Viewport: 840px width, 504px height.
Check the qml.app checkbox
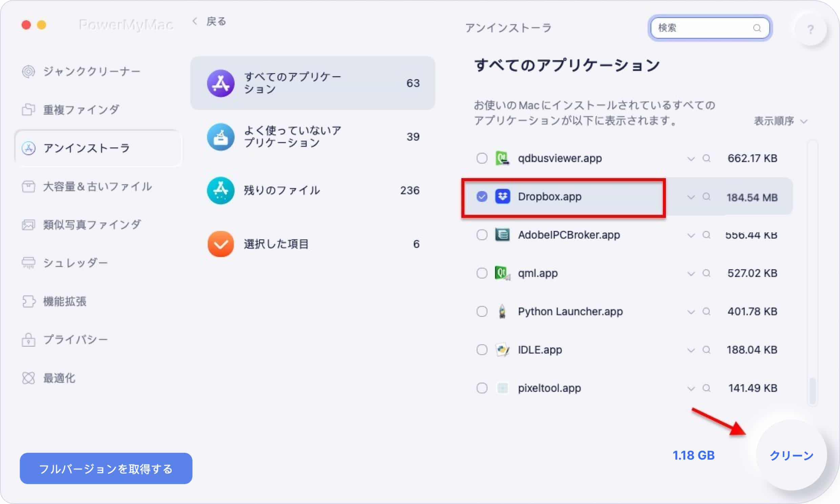(482, 273)
